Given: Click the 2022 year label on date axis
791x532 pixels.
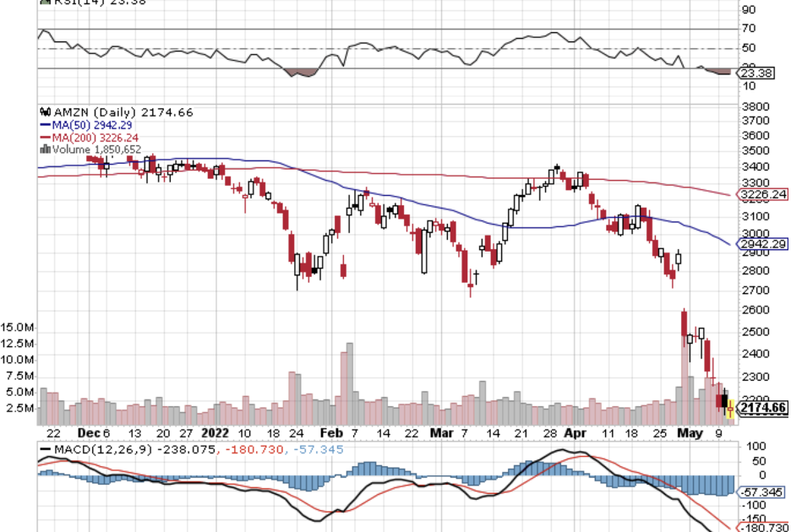Looking at the screenshot, I should pos(215,432).
